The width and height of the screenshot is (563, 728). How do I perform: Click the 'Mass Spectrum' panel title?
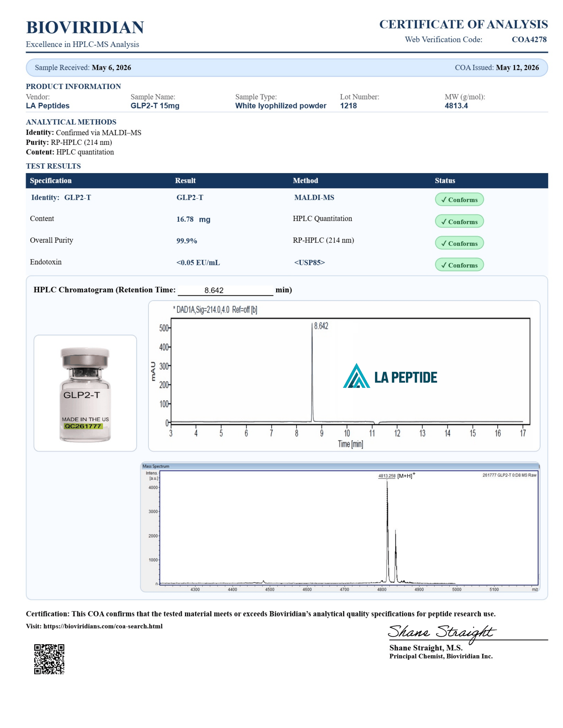[x=156, y=466]
